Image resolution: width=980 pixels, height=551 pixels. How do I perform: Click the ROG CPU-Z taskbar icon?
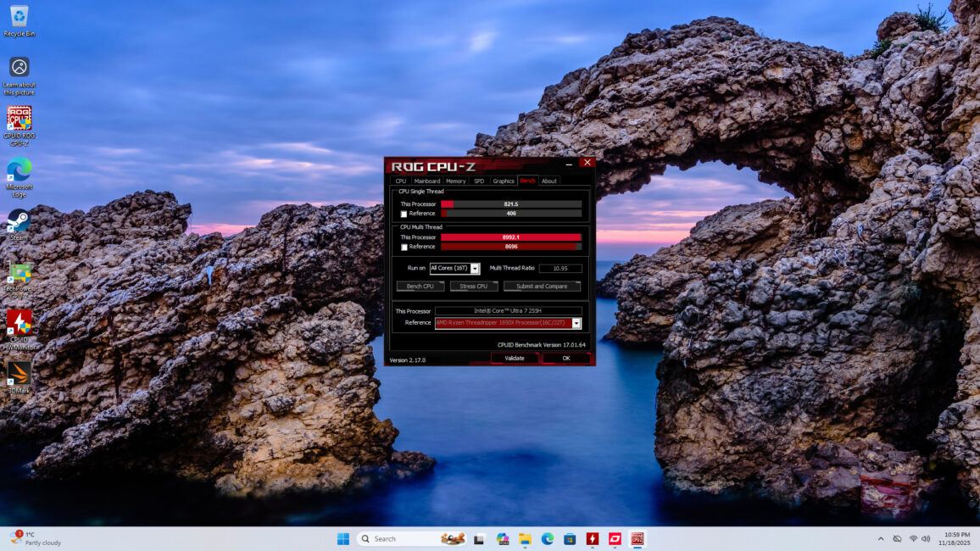[637, 538]
